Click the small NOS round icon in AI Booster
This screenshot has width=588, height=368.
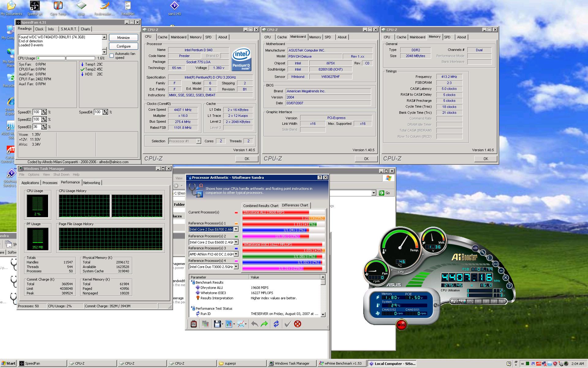coord(475,248)
